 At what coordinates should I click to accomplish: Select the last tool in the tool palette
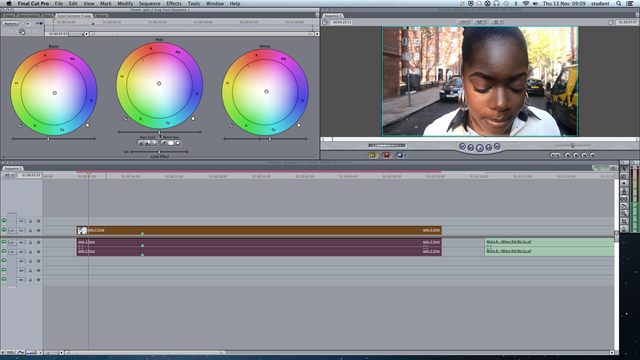click(x=624, y=229)
